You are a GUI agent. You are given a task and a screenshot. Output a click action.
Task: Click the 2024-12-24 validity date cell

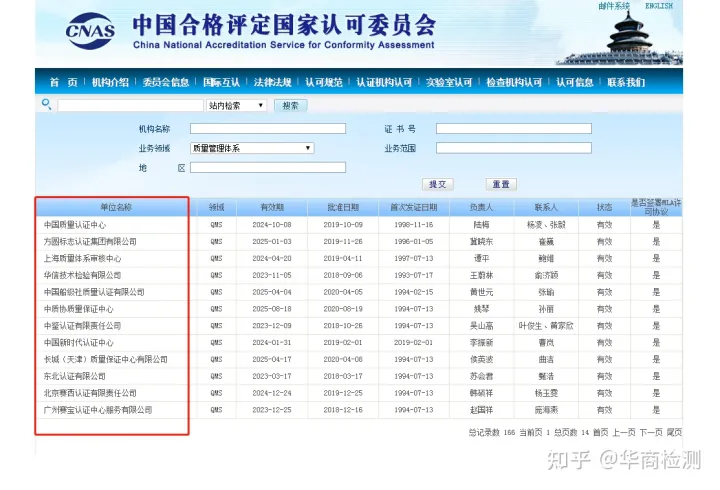coord(272,393)
